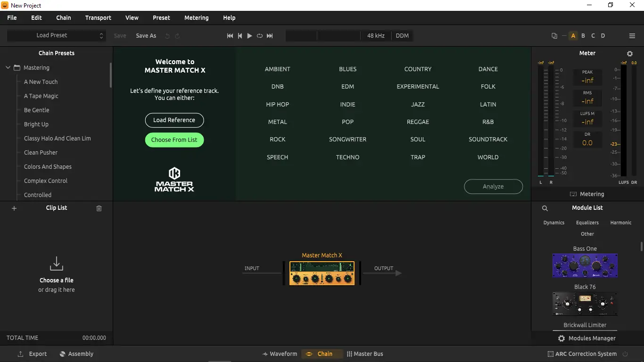Click the copy A/B settings icon

click(554, 36)
